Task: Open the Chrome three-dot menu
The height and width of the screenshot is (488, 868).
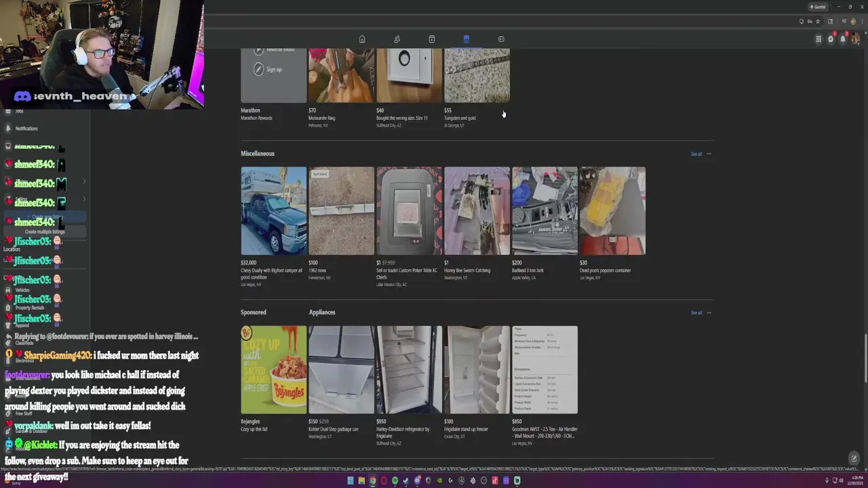Action: click(861, 21)
